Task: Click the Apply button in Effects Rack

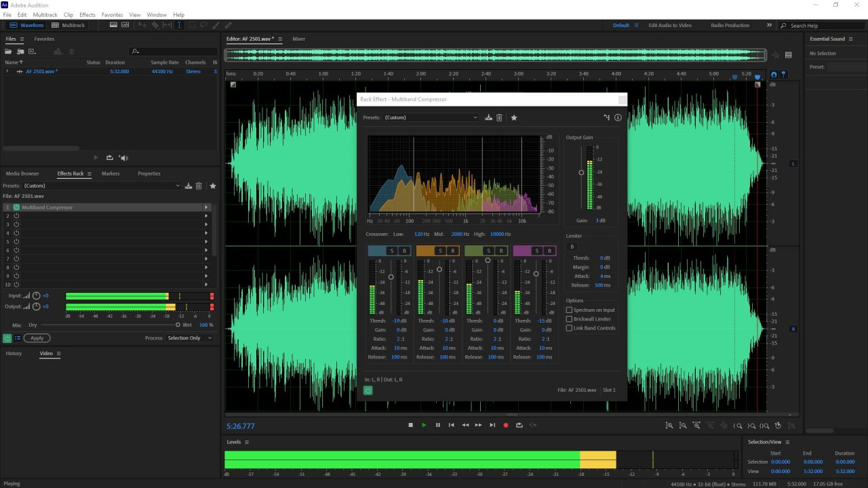Action: tap(37, 338)
